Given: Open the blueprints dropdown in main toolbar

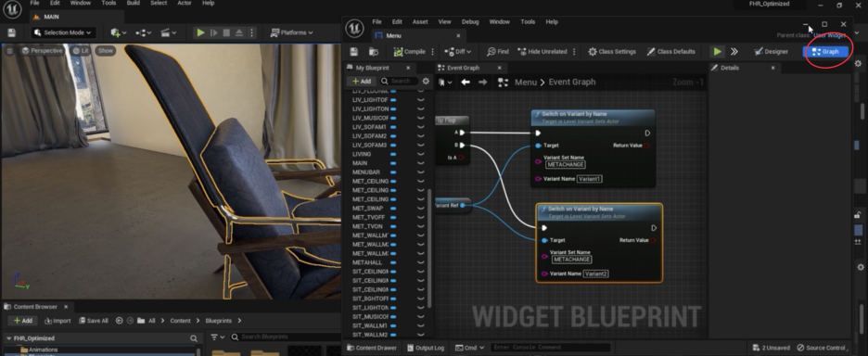Looking at the screenshot, I should coord(144,32).
